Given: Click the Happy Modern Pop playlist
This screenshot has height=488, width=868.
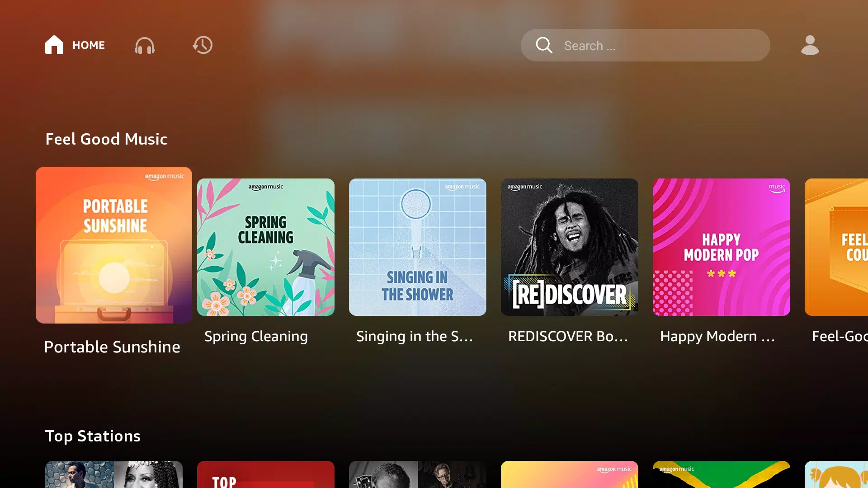Looking at the screenshot, I should click(x=722, y=247).
